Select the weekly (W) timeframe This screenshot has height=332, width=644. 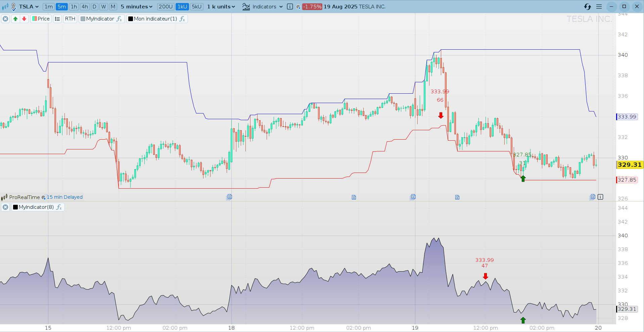(x=104, y=7)
